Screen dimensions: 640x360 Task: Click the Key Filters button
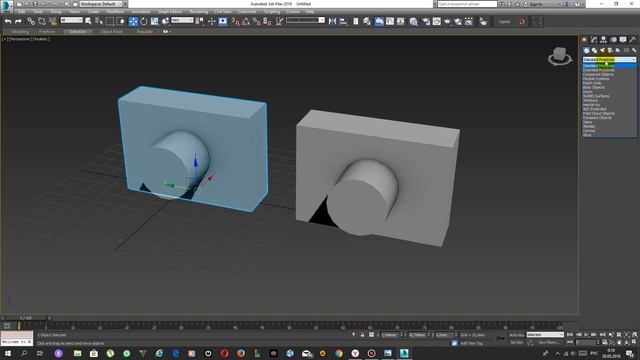point(548,342)
